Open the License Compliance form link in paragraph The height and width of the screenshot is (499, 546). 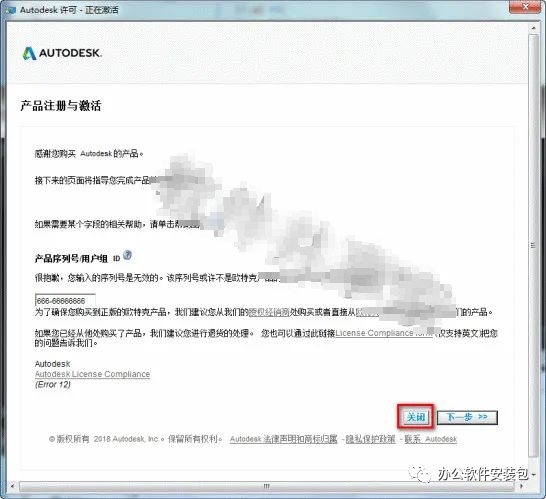click(x=384, y=333)
